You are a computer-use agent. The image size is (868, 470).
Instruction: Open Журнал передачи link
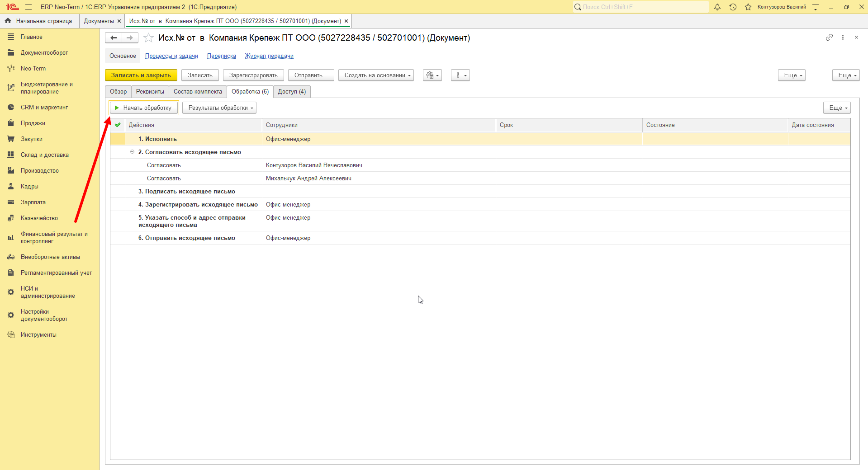[269, 56]
